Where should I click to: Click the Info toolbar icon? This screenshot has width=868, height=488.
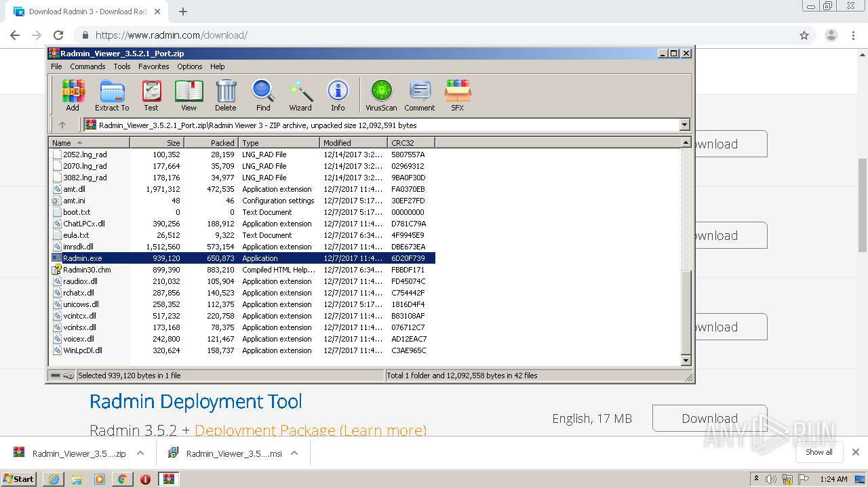point(338,95)
